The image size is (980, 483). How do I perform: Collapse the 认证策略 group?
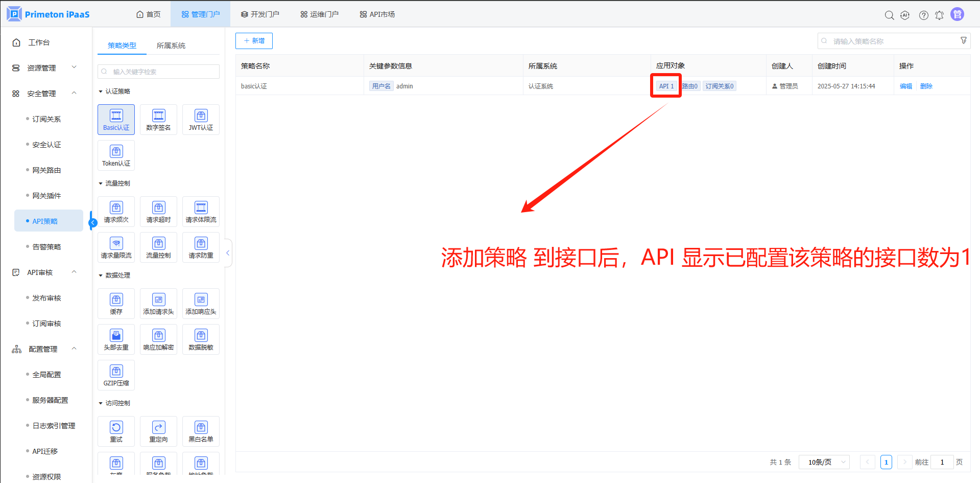[101, 91]
